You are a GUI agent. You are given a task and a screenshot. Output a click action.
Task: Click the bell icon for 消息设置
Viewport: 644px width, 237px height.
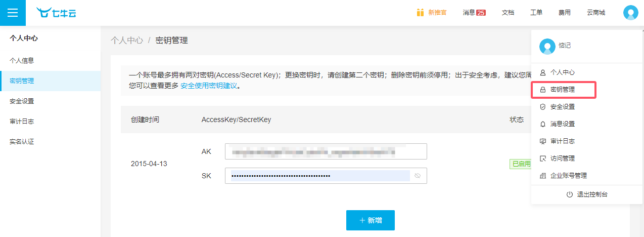[543, 124]
